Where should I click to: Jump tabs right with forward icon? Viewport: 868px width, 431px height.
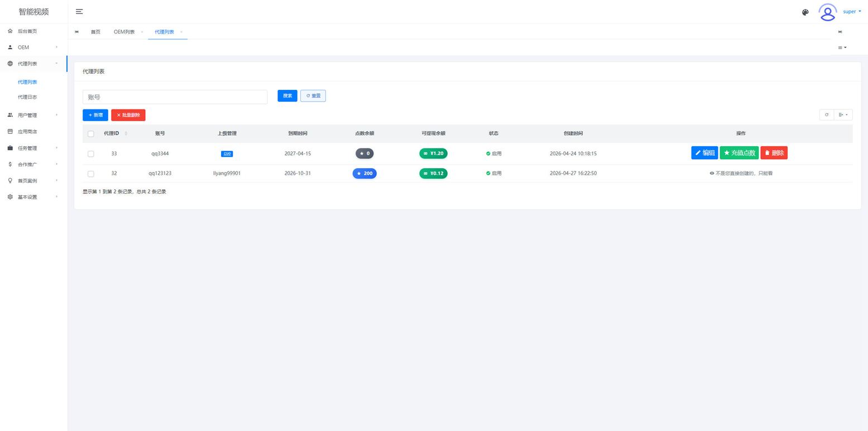point(840,32)
